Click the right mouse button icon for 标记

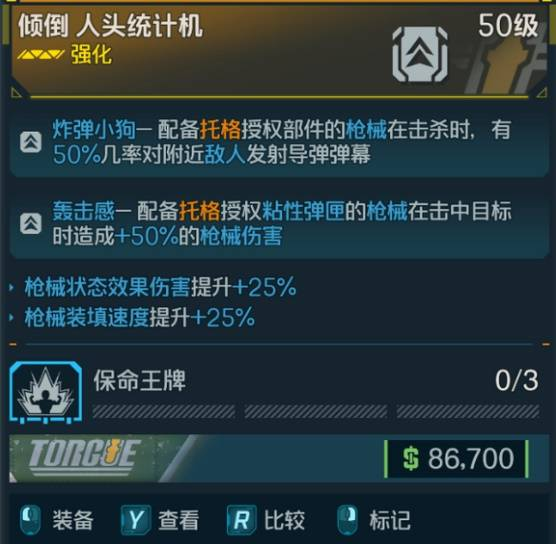[347, 520]
